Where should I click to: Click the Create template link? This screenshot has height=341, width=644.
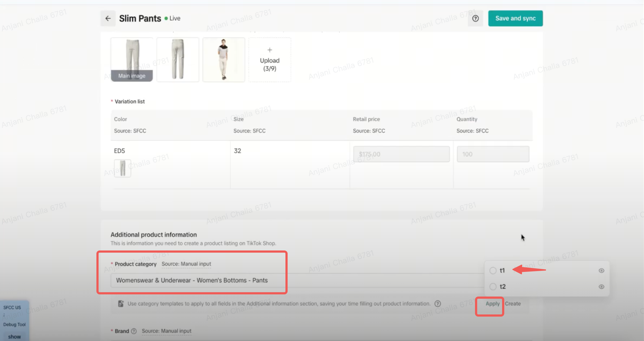tap(513, 304)
